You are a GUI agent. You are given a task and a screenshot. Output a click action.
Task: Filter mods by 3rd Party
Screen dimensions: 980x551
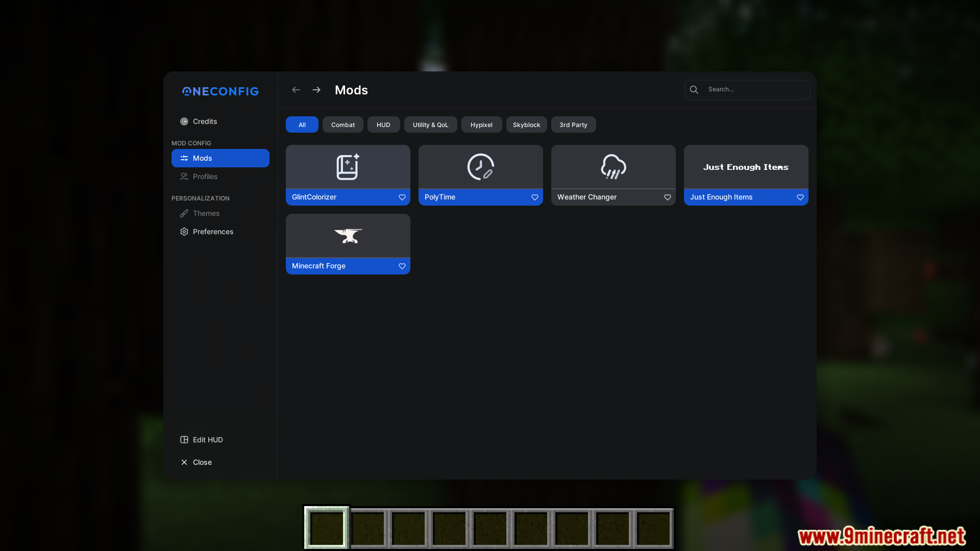(574, 124)
